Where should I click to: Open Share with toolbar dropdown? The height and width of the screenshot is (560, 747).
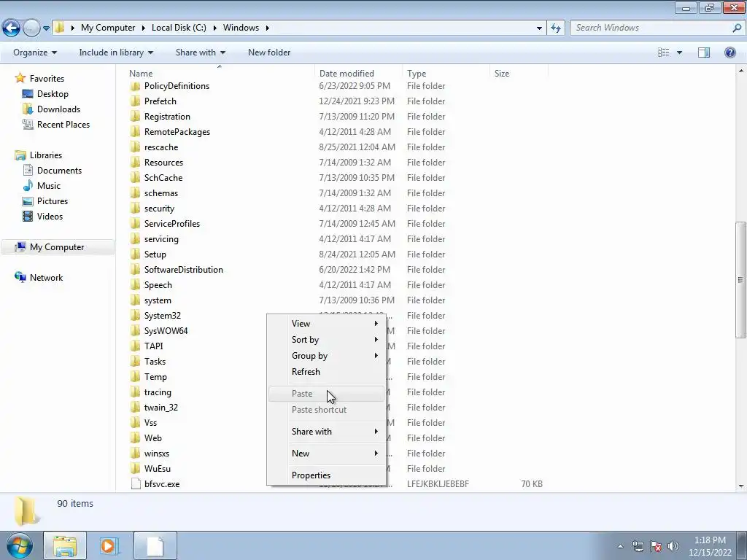pyautogui.click(x=200, y=52)
